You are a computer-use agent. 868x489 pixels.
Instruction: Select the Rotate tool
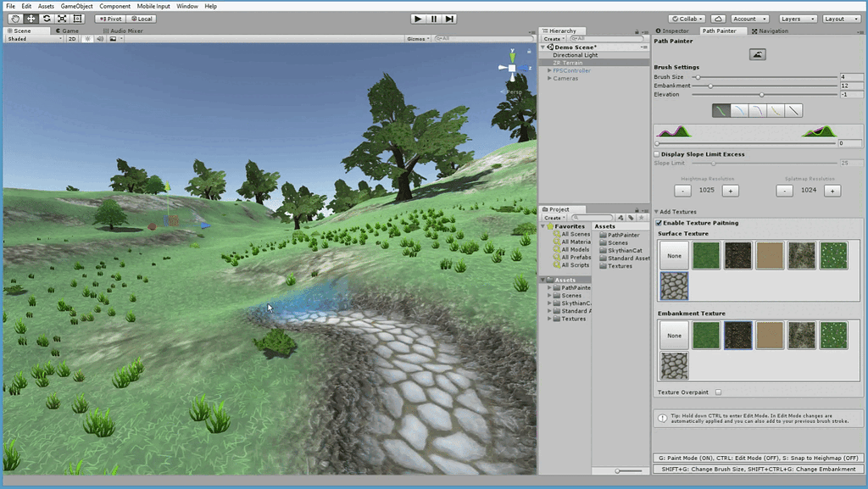(x=47, y=18)
